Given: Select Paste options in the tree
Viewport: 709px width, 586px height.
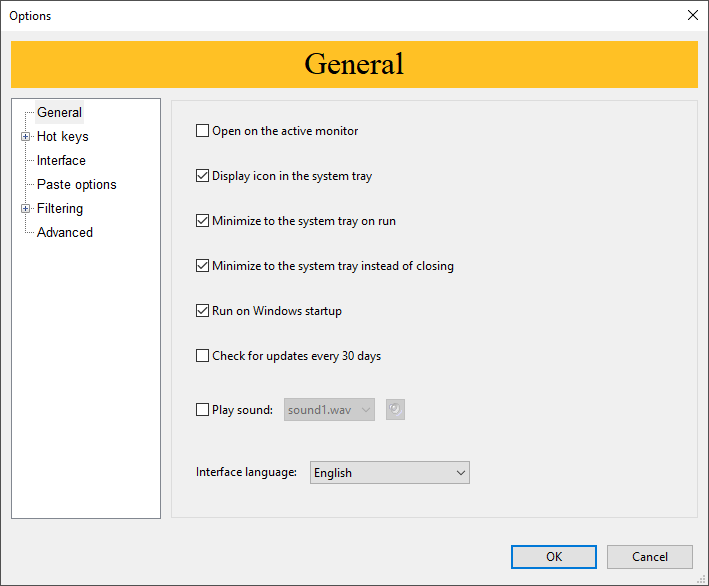Looking at the screenshot, I should 76,184.
